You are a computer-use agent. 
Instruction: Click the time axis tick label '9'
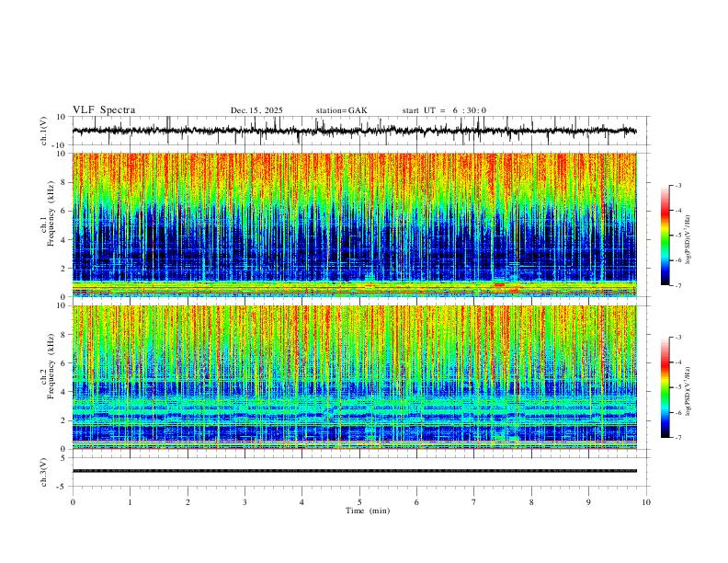(x=588, y=502)
